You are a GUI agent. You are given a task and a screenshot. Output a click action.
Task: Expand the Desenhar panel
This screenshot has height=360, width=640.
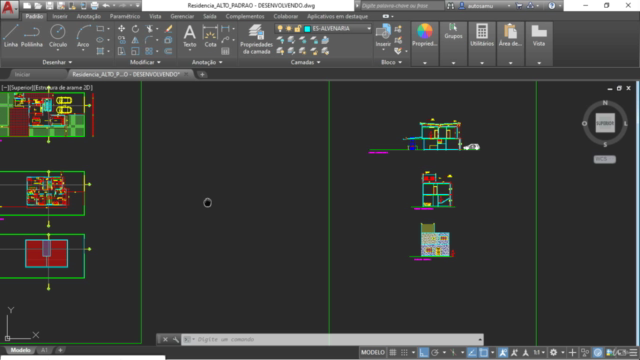(57, 62)
